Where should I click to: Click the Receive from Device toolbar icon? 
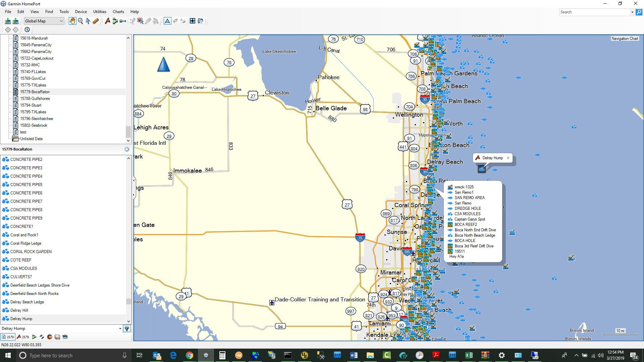[x=7, y=21]
